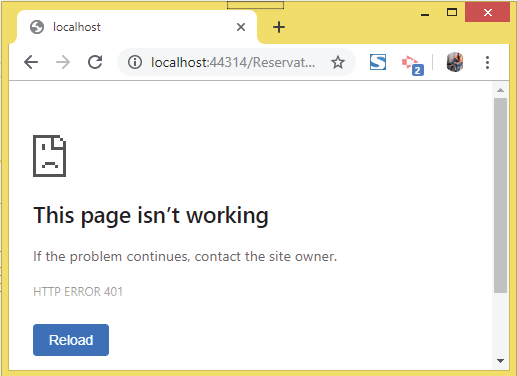Open the user profile avatar
This screenshot has height=376, width=517.
coord(455,62)
